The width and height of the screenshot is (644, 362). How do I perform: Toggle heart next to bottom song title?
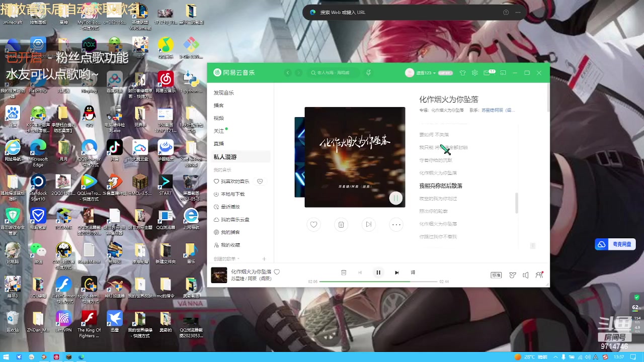(277, 272)
